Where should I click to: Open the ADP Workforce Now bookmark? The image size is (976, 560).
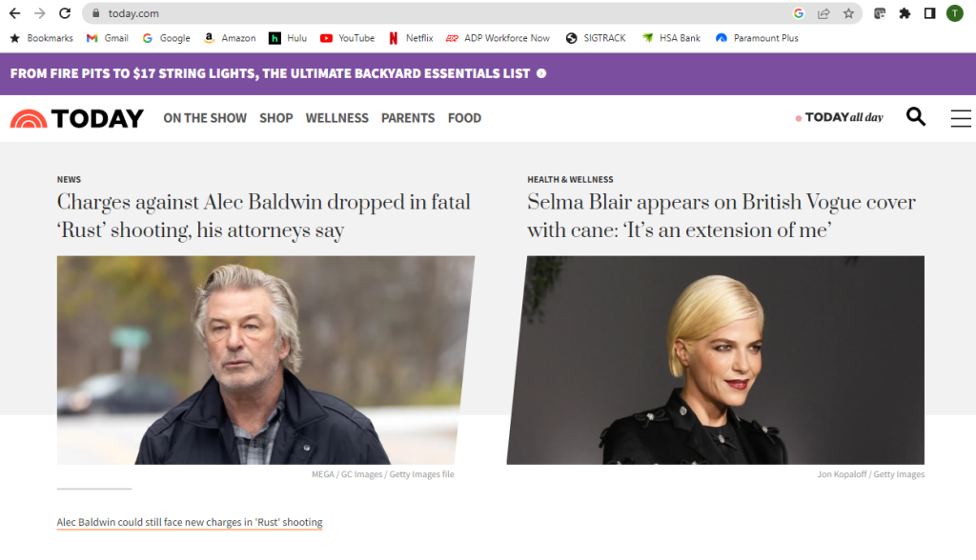coord(498,38)
